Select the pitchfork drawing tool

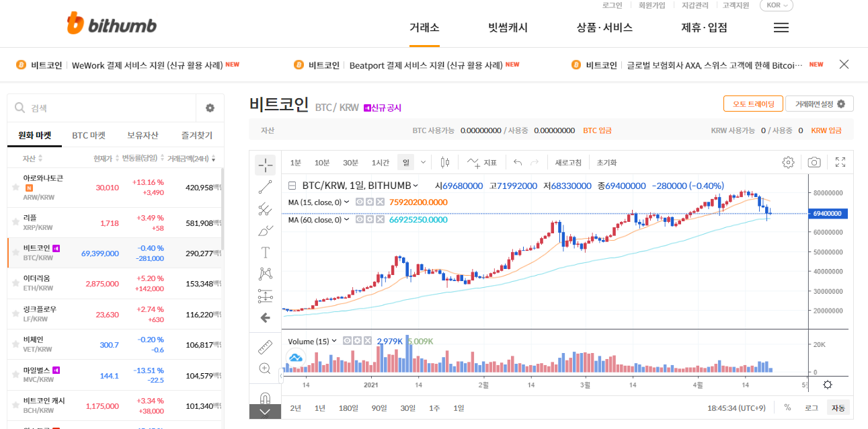(265, 208)
